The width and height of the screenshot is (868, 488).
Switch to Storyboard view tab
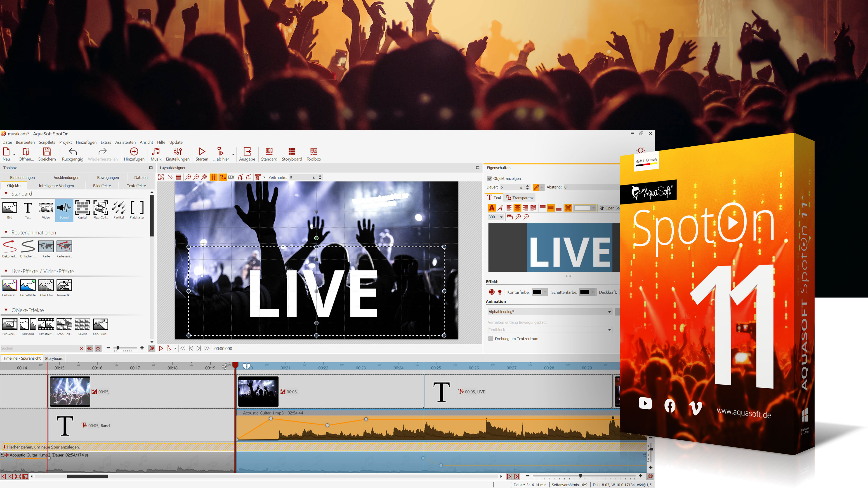click(54, 358)
